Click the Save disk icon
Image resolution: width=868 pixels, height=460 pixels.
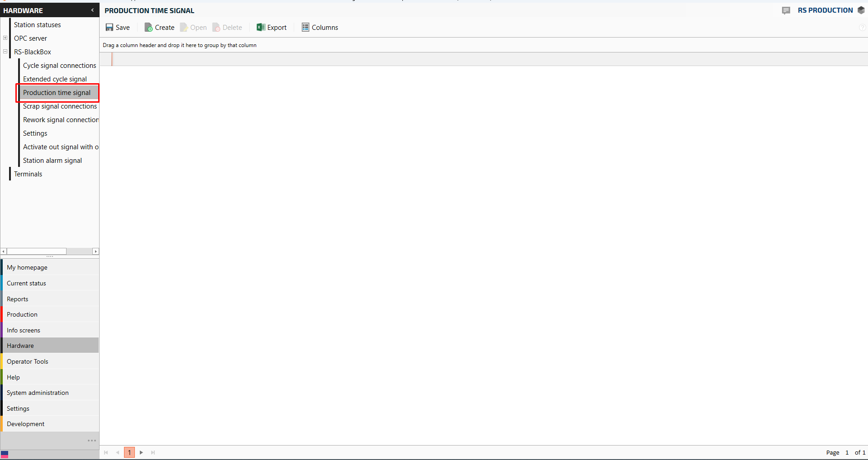pyautogui.click(x=109, y=28)
